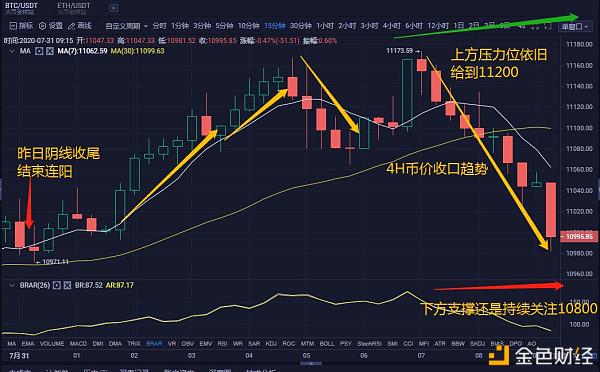Select the TRIX indicator
The height and width of the screenshot is (372, 600).
click(134, 344)
